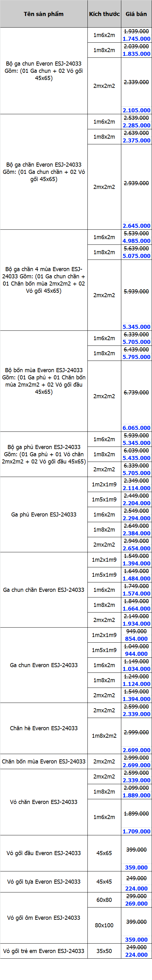This screenshot has height=980, width=152.
Task: Select the sale price 944.000
Action: click(136, 654)
